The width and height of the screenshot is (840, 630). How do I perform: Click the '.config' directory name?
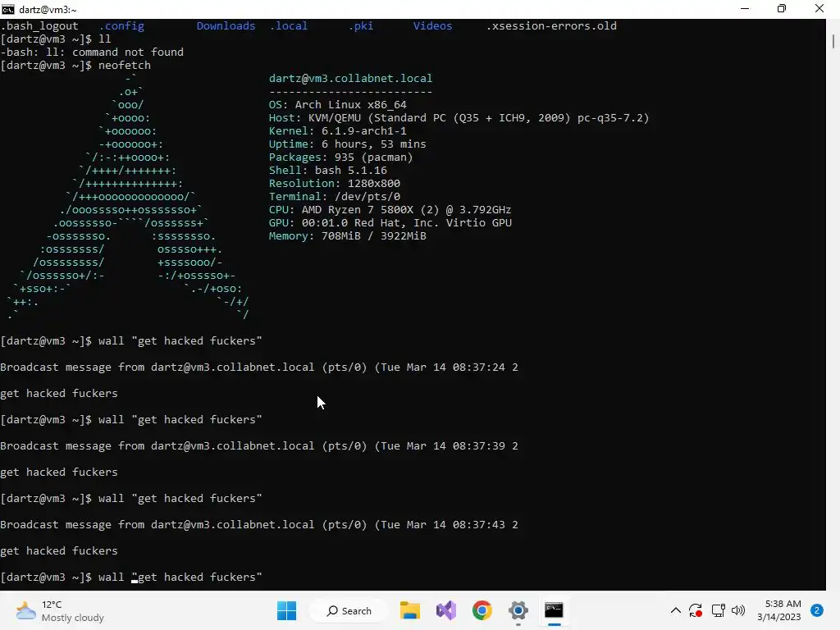[121, 25]
